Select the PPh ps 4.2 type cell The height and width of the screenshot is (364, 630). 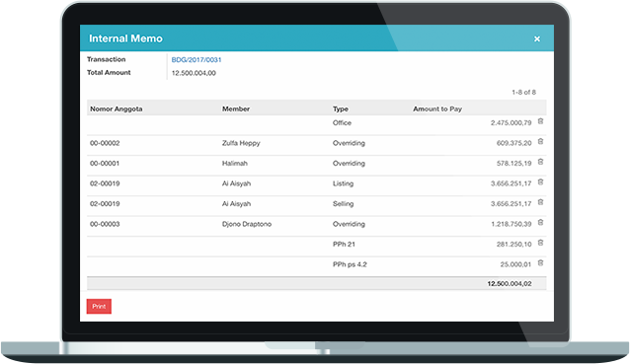coord(350,264)
